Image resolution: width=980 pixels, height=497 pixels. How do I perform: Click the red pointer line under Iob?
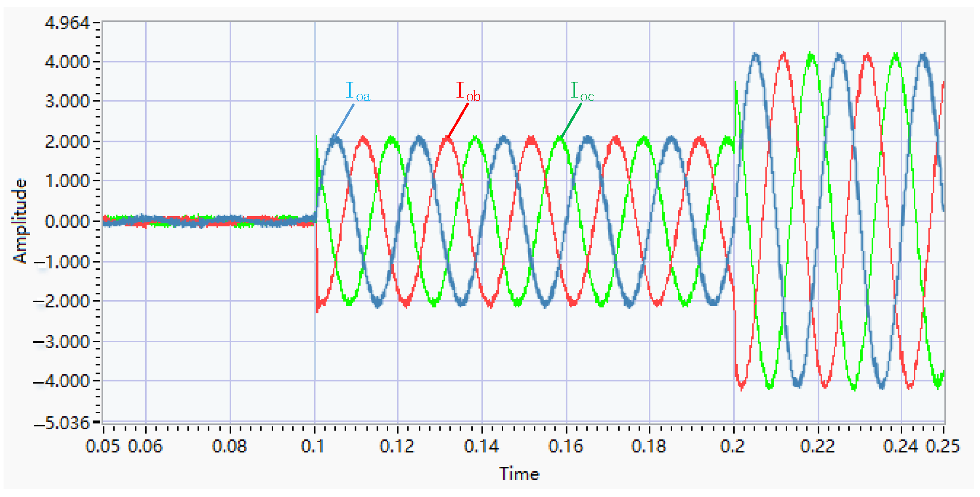458,121
